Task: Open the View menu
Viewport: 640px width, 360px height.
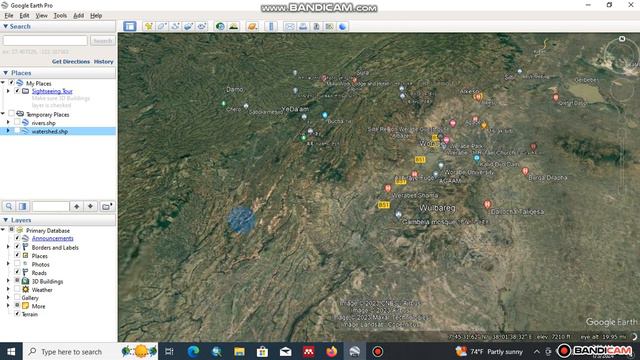Action: [41, 16]
